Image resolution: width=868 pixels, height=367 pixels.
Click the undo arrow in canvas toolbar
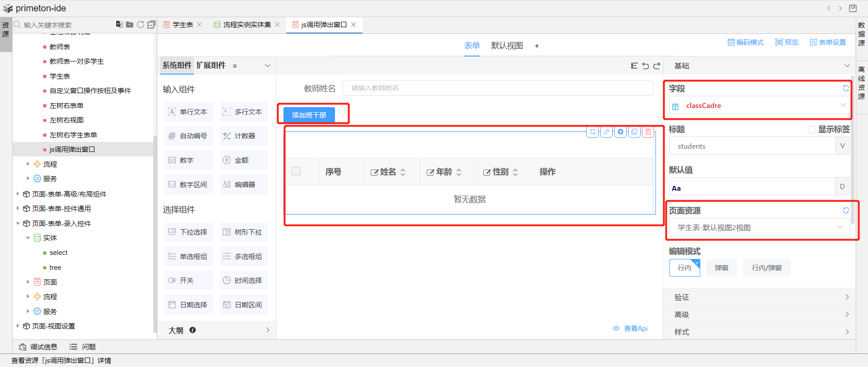(x=646, y=66)
